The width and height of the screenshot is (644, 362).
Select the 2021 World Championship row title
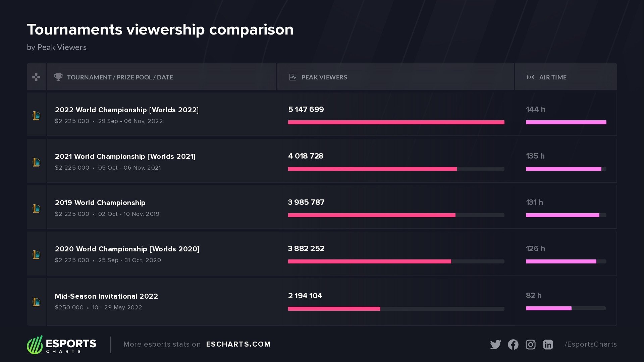point(125,157)
